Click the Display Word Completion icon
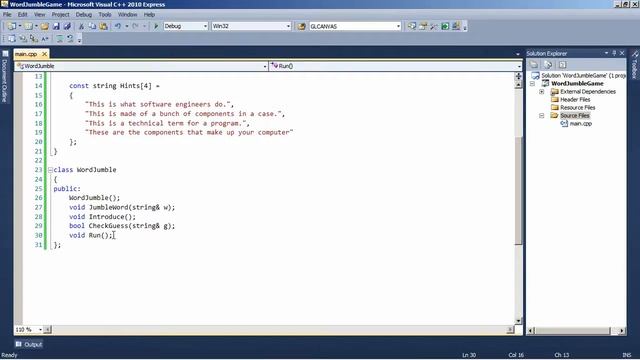Screen dimensions: 640x360 point(45,39)
